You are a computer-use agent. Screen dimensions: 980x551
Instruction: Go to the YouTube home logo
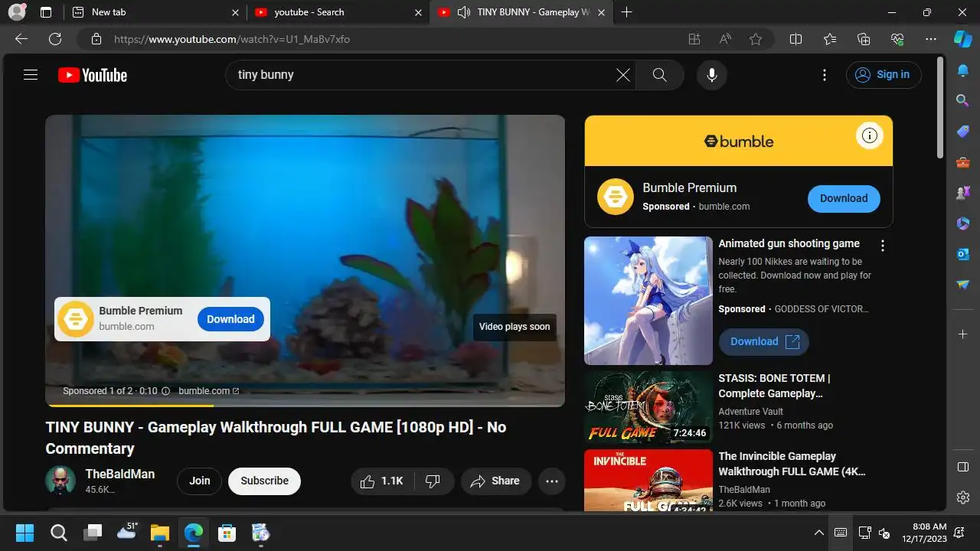coord(92,75)
